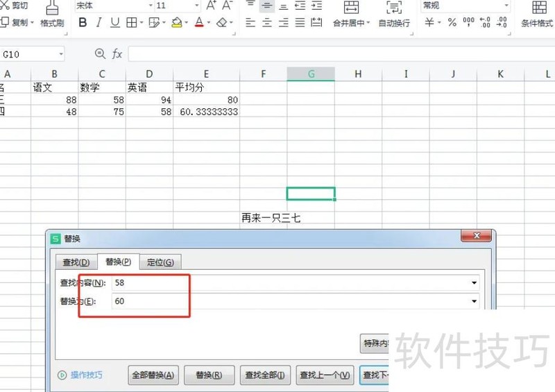Expand the Name Box G10 dropdown arrow

(61, 54)
